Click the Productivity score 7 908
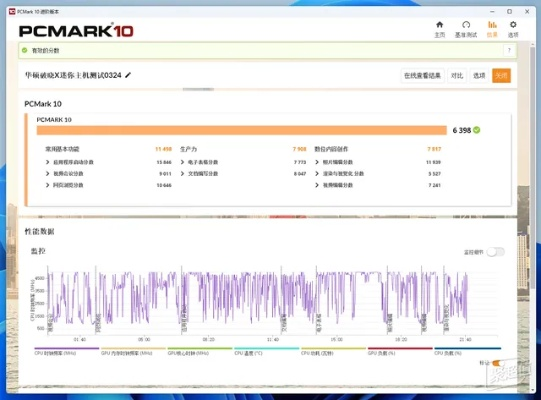The height and width of the screenshot is (400, 541). (299, 149)
